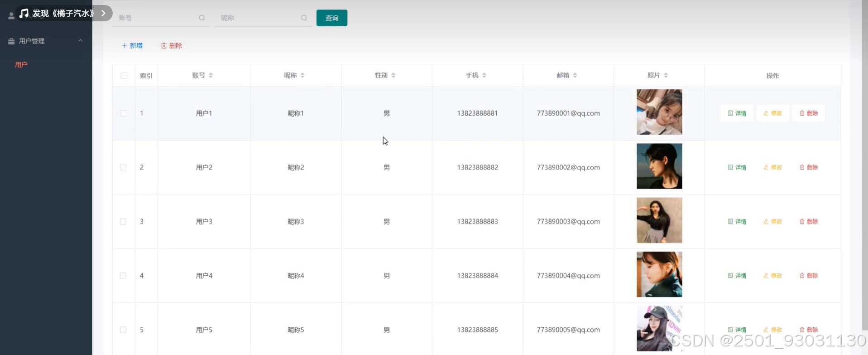The width and height of the screenshot is (868, 355).
Task: Click 修改 for 用户1
Action: (x=772, y=113)
